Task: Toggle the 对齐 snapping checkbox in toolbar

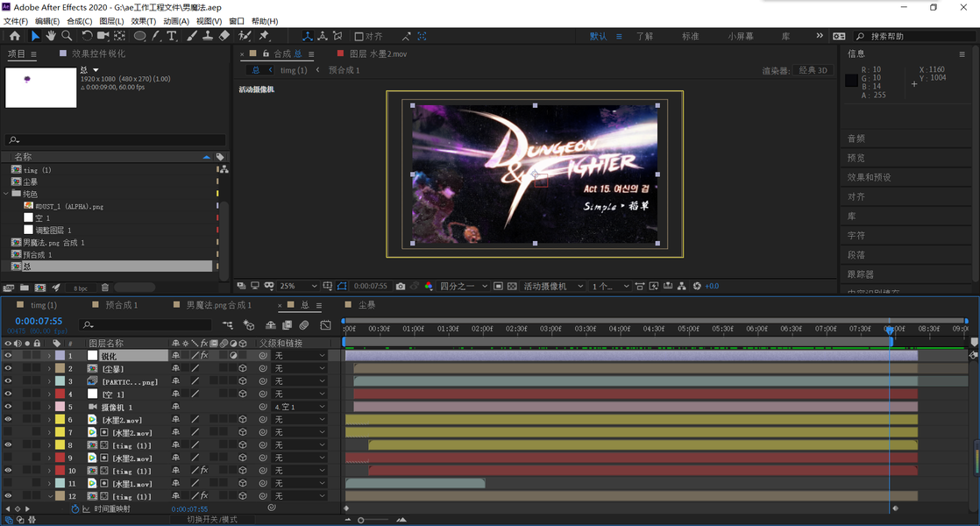Action: [x=359, y=36]
